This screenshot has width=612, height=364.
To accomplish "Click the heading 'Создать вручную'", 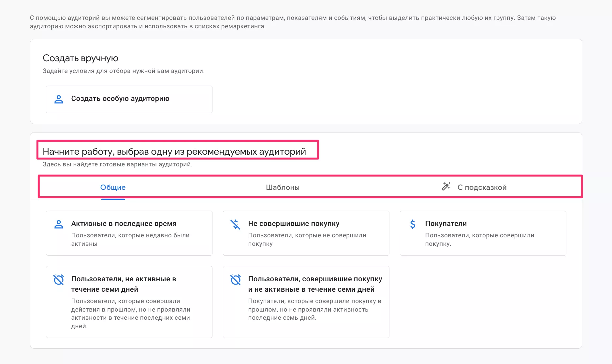I will (x=80, y=58).
